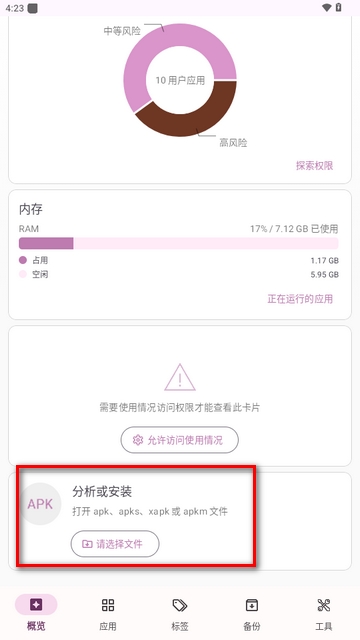Image resolution: width=360 pixels, height=640 pixels.
Task: Click the gear icon in 允许访问使用情况
Action: (x=138, y=440)
